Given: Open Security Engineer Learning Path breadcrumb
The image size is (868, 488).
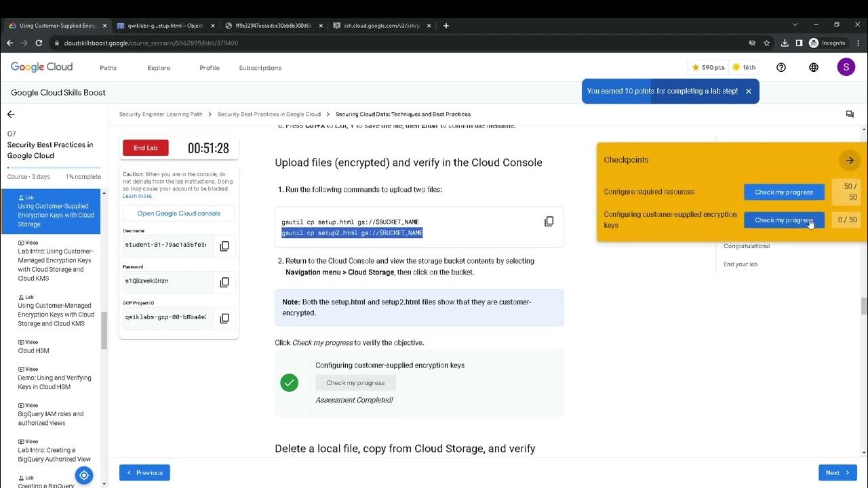Looking at the screenshot, I should click(161, 115).
